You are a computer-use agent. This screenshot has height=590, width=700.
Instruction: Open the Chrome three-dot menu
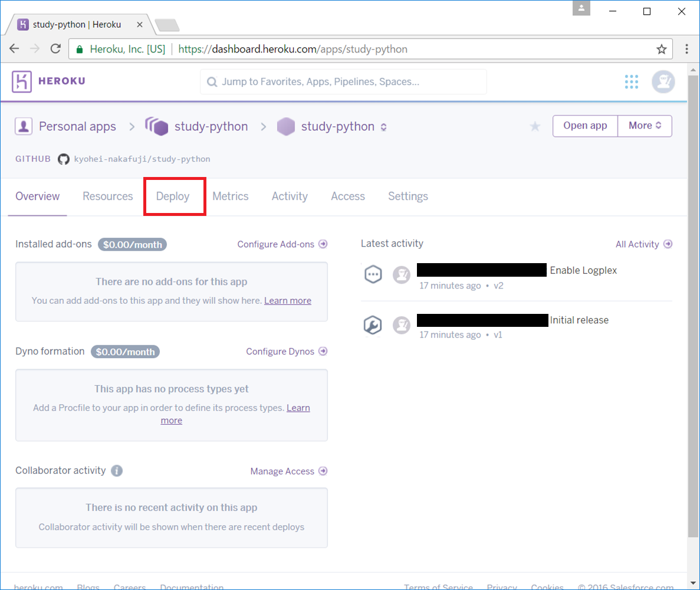686,49
